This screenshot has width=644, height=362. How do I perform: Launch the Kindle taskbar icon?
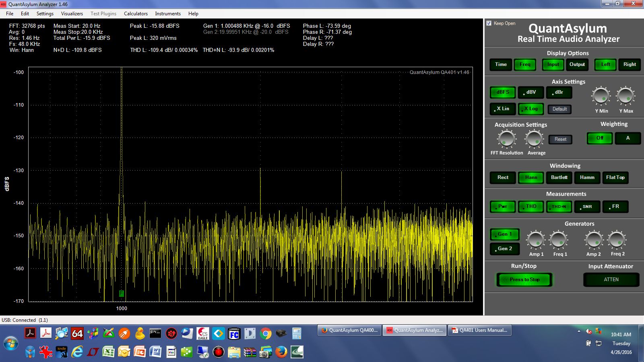(x=61, y=352)
